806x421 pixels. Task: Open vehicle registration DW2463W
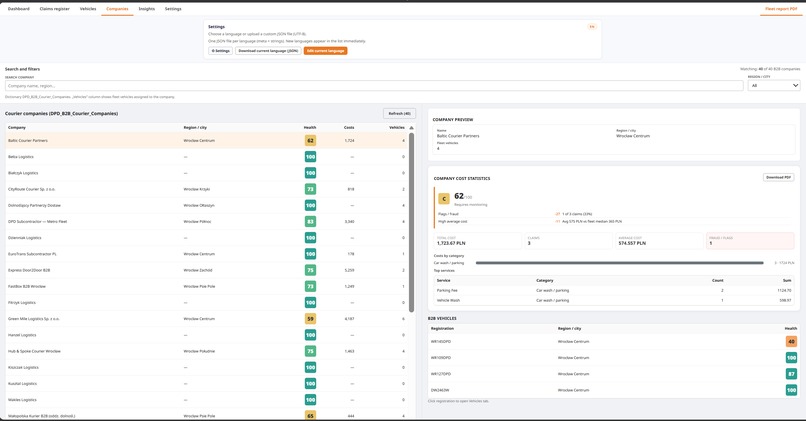[440, 390]
